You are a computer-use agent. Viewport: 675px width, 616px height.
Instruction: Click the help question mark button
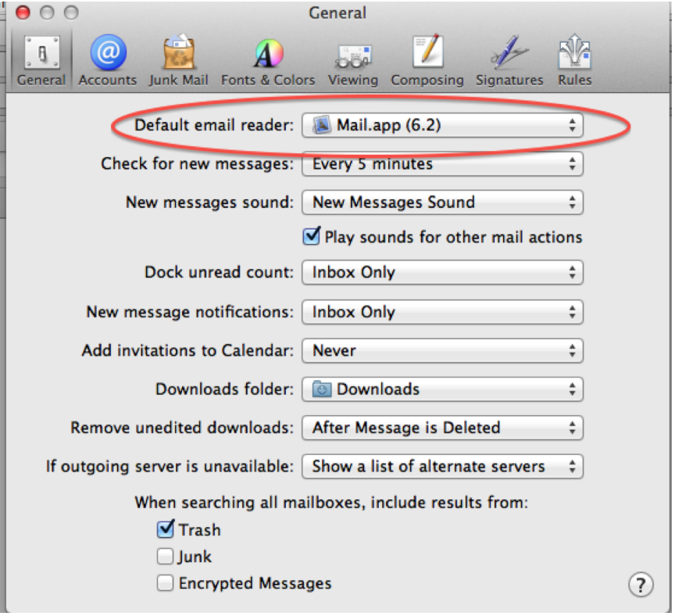[641, 585]
